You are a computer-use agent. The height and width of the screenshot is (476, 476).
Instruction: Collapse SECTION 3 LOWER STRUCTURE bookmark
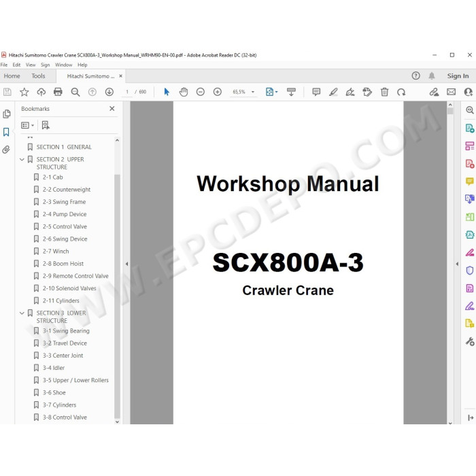22,313
